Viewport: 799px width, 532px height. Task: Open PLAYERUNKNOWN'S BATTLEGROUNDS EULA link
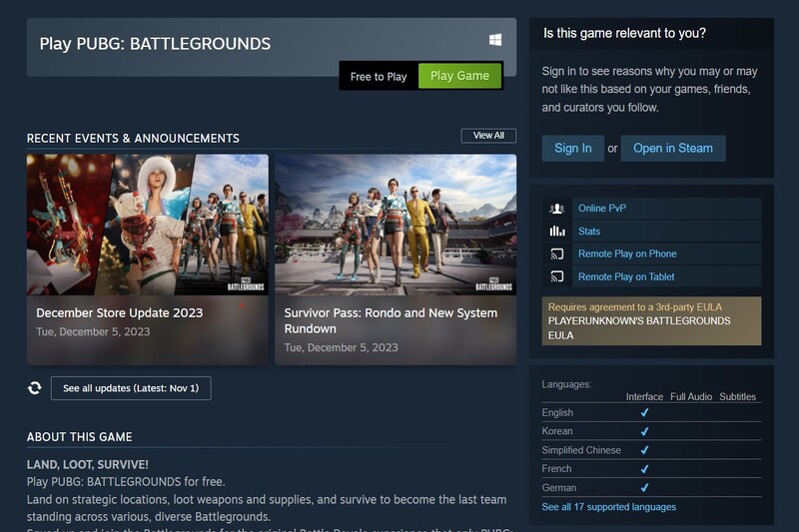coord(639,327)
